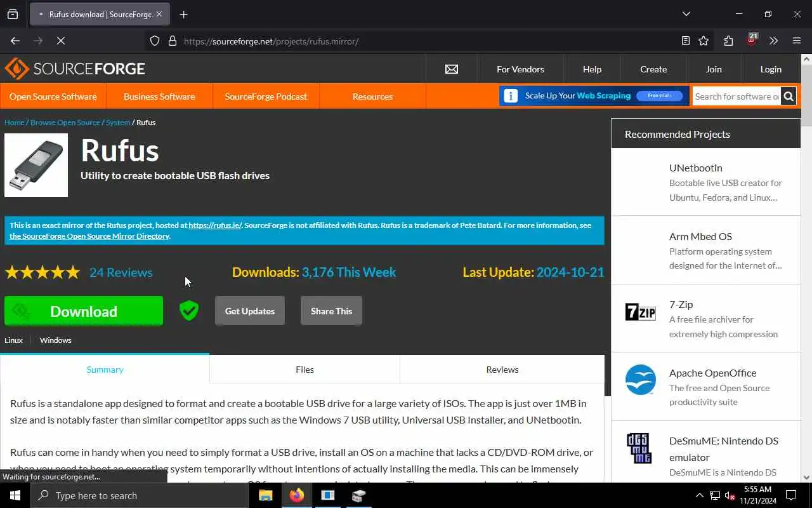Click the SourceForge logo
Viewport: 812px width, 508px height.
pyautogui.click(x=75, y=69)
